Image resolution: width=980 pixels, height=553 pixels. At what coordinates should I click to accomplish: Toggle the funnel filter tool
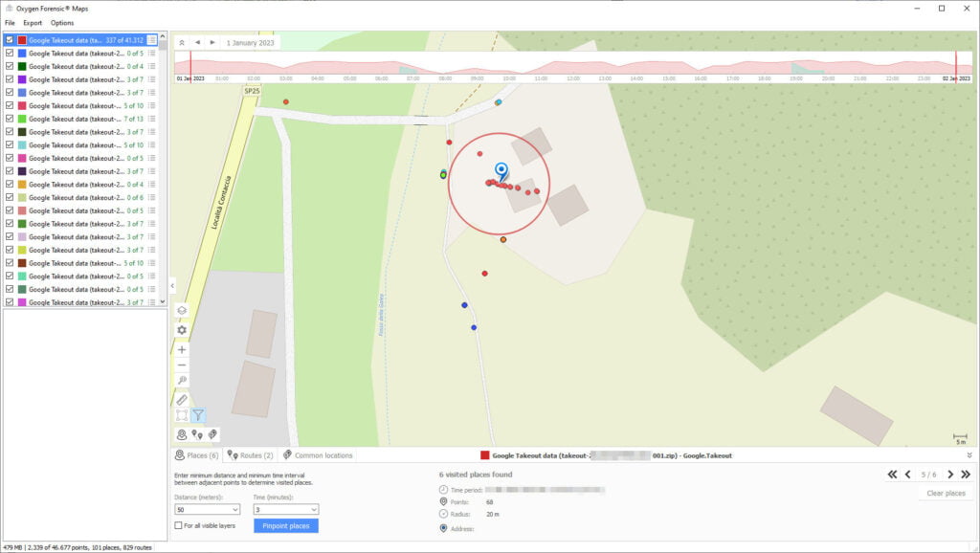click(x=198, y=415)
